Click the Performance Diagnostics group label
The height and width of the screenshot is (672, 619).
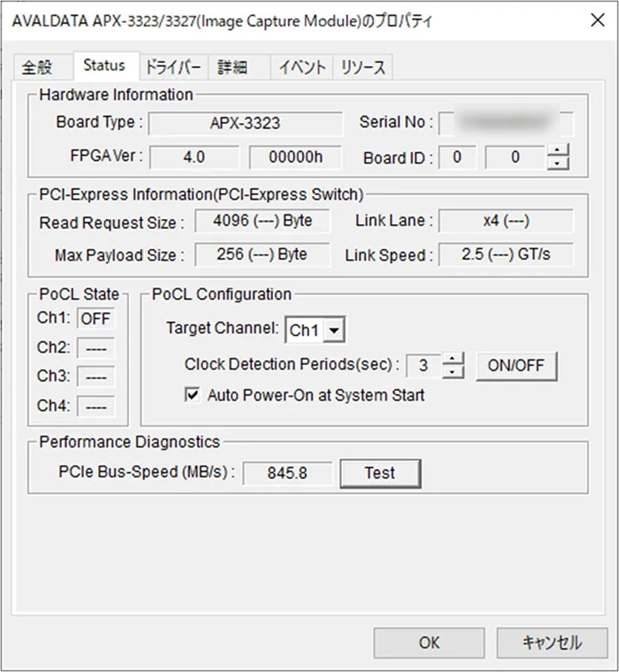tap(129, 442)
